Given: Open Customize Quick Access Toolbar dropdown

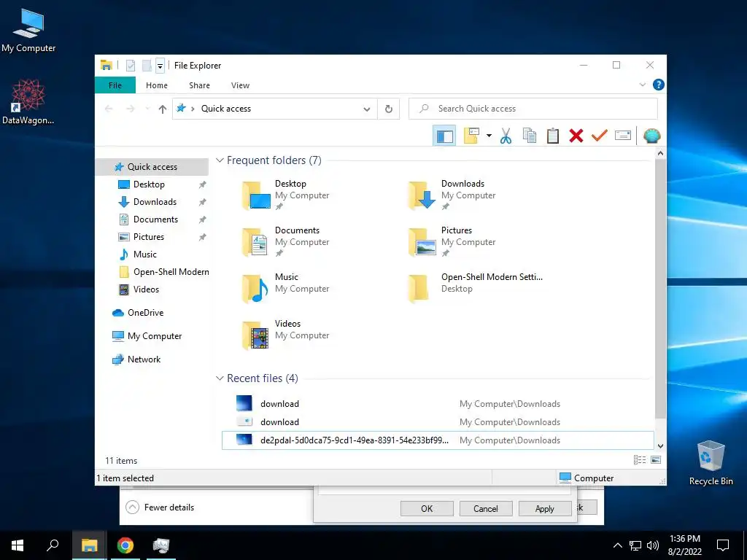Looking at the screenshot, I should click(160, 66).
